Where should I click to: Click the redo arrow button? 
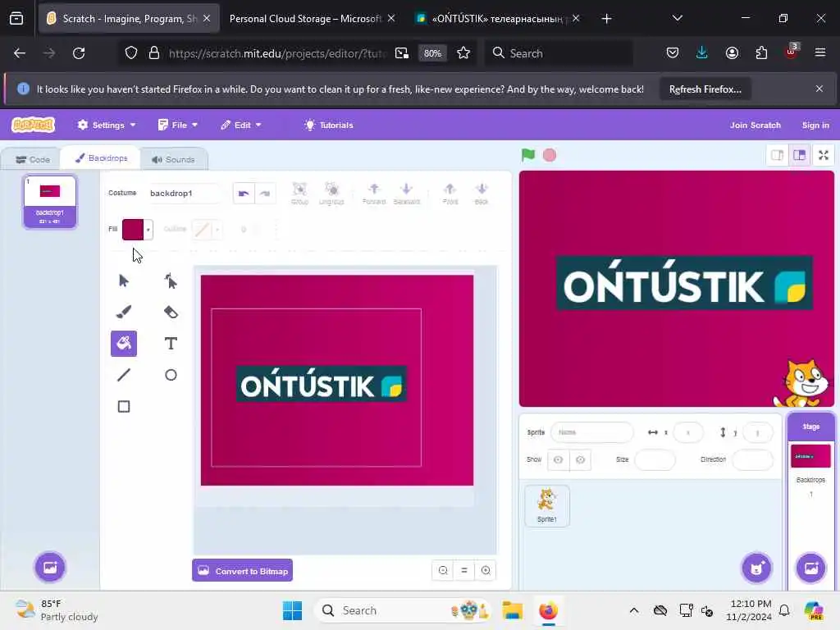pos(265,194)
